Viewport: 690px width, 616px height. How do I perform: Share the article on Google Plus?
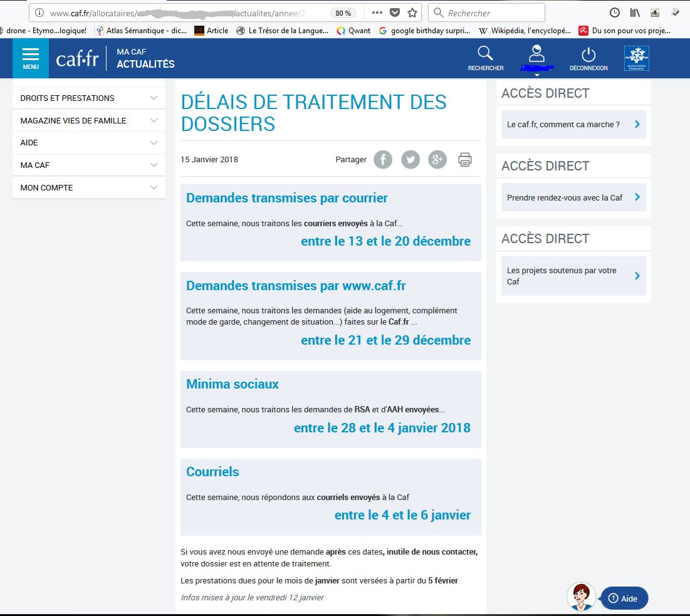(x=437, y=160)
